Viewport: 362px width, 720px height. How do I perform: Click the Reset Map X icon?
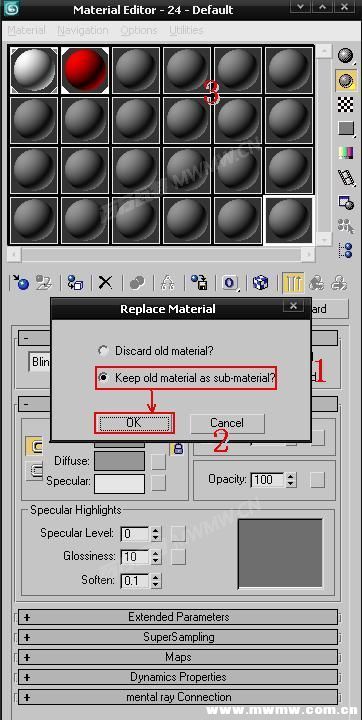pos(106,282)
